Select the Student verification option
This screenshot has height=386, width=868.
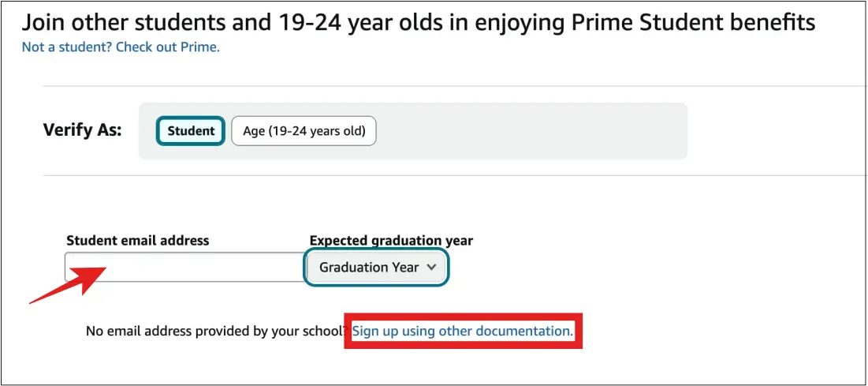coord(191,131)
